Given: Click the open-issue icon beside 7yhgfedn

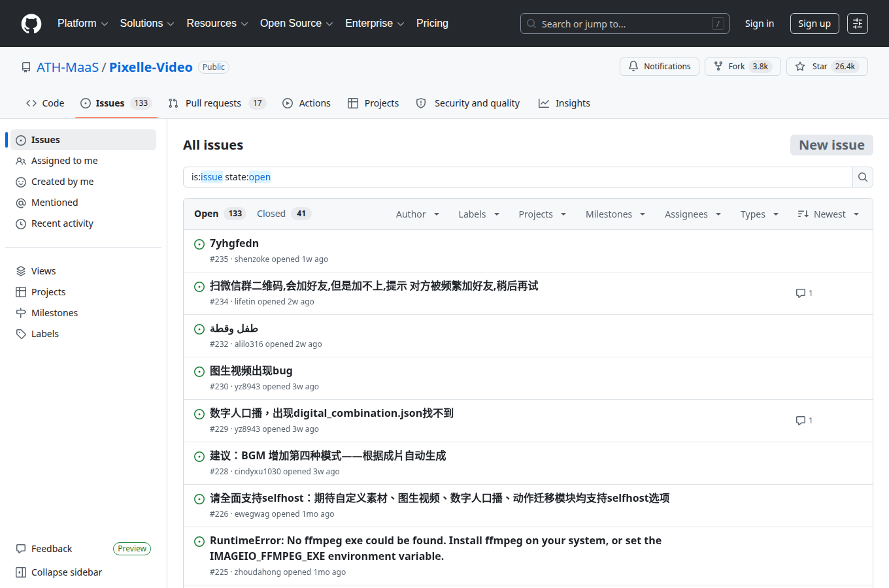Looking at the screenshot, I should click(199, 244).
